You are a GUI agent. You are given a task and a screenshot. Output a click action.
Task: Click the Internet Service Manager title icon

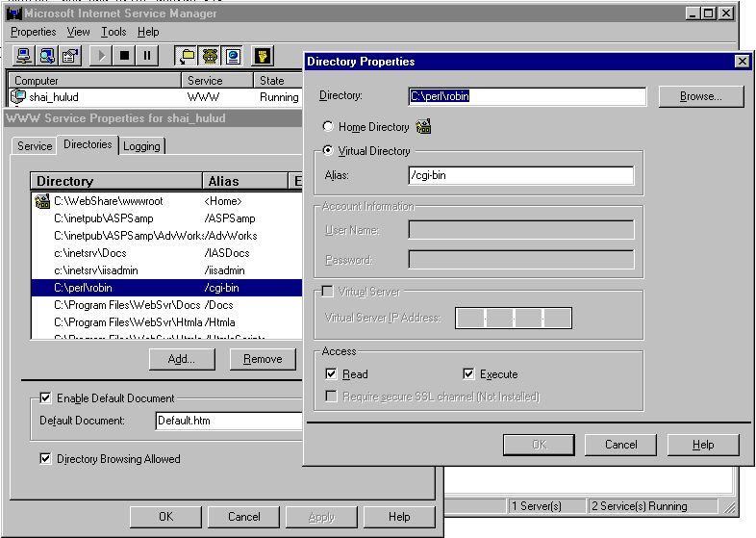point(14,13)
